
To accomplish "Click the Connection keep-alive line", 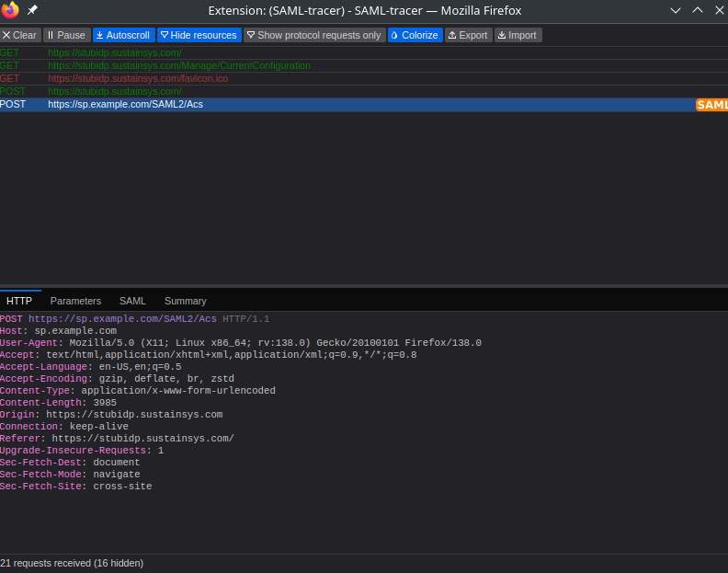I will coord(64,427).
